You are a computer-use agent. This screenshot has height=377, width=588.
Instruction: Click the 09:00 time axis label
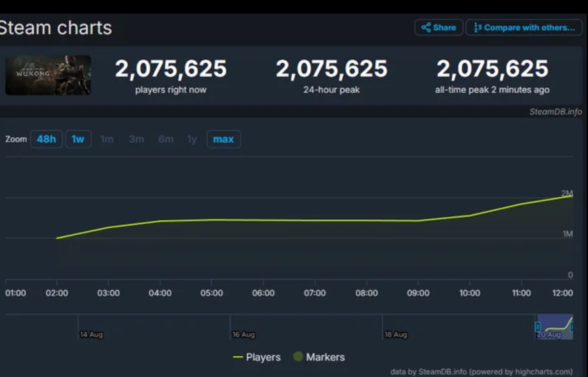click(x=418, y=293)
